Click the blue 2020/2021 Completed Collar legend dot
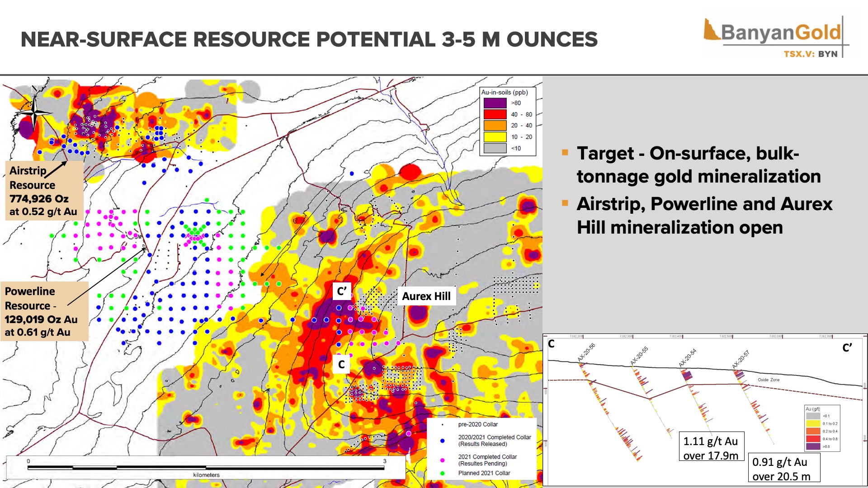The height and width of the screenshot is (488, 868). (x=443, y=441)
